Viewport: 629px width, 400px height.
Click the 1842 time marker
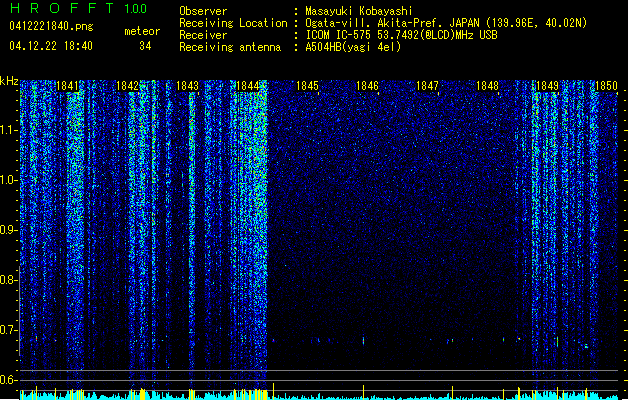(127, 86)
